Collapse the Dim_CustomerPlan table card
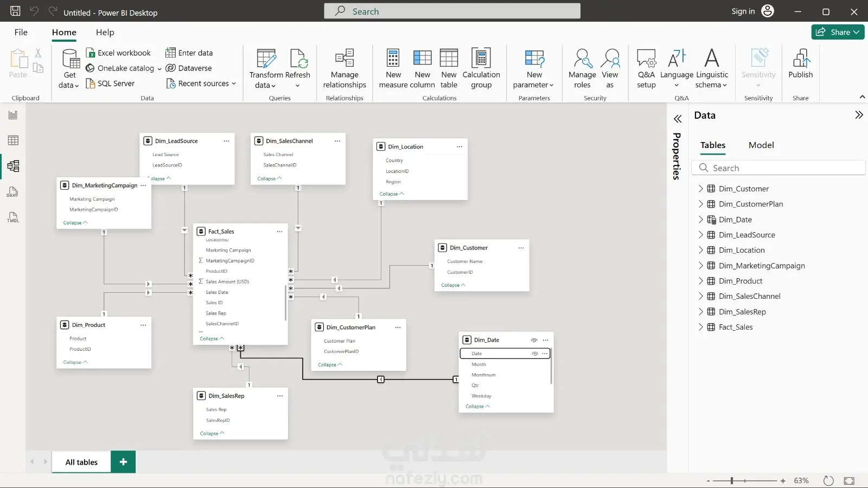The width and height of the screenshot is (868, 488). click(330, 364)
